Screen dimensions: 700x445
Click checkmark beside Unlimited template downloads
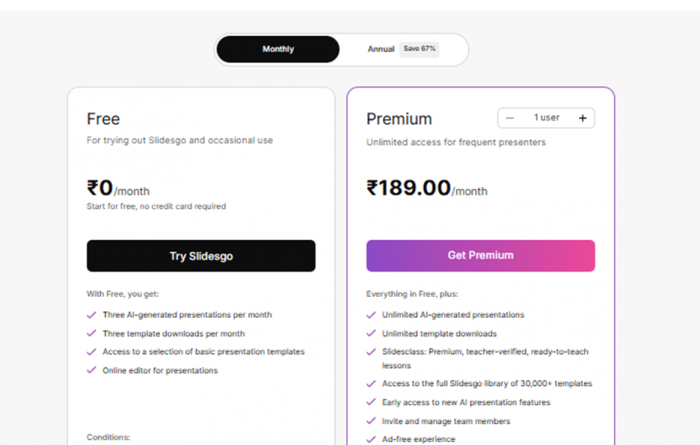[x=372, y=334]
